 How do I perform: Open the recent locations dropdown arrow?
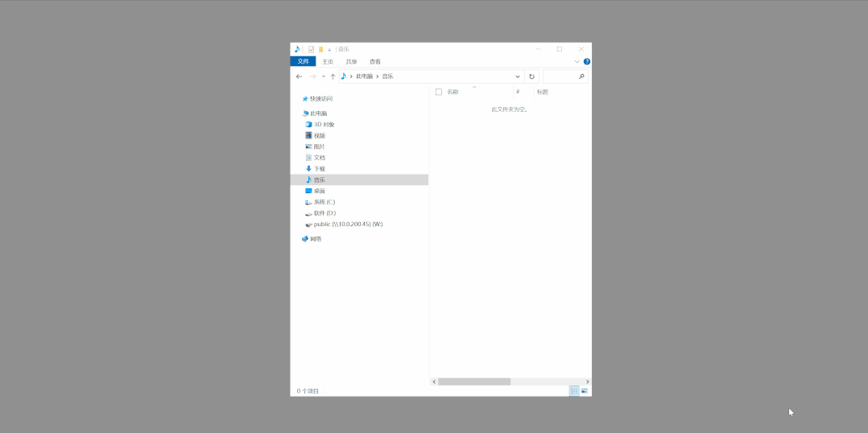click(324, 76)
